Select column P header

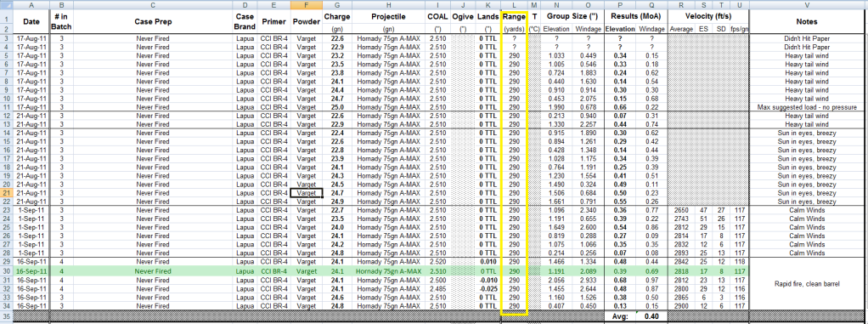coord(620,5)
